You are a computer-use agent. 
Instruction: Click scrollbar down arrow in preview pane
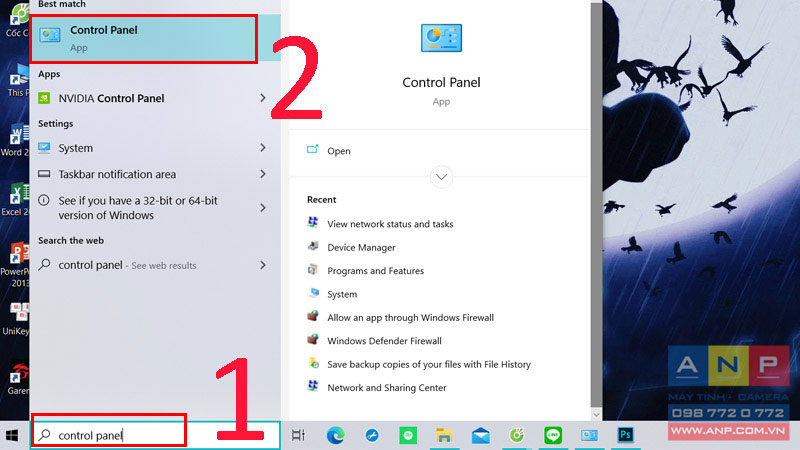click(596, 414)
